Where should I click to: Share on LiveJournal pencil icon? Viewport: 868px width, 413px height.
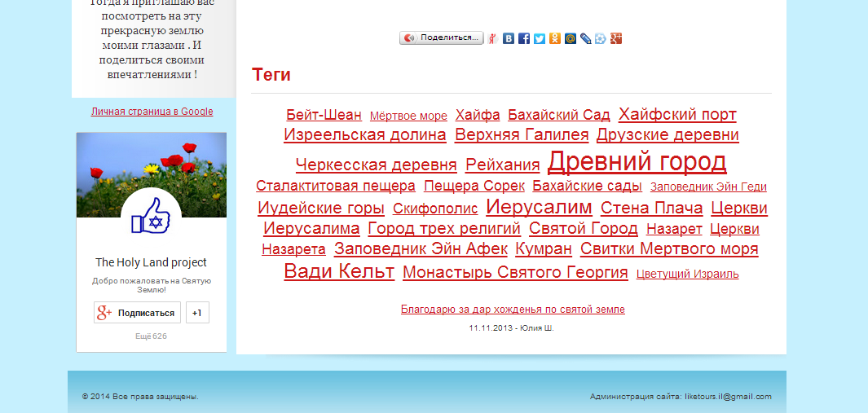pos(586,38)
